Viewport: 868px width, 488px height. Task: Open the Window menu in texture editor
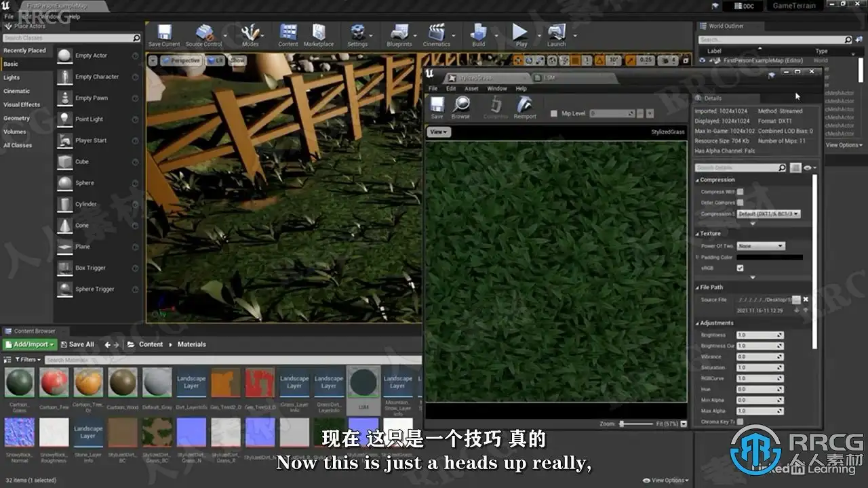coord(497,89)
